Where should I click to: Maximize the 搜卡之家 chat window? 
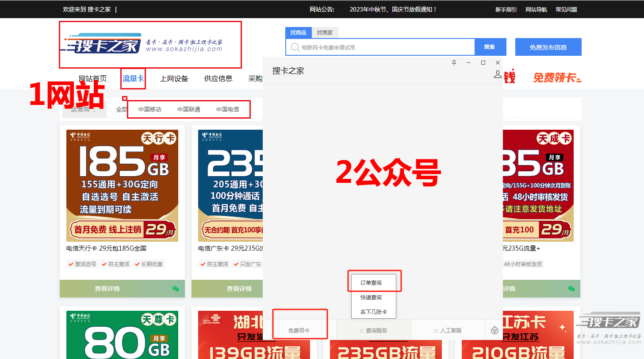483,63
